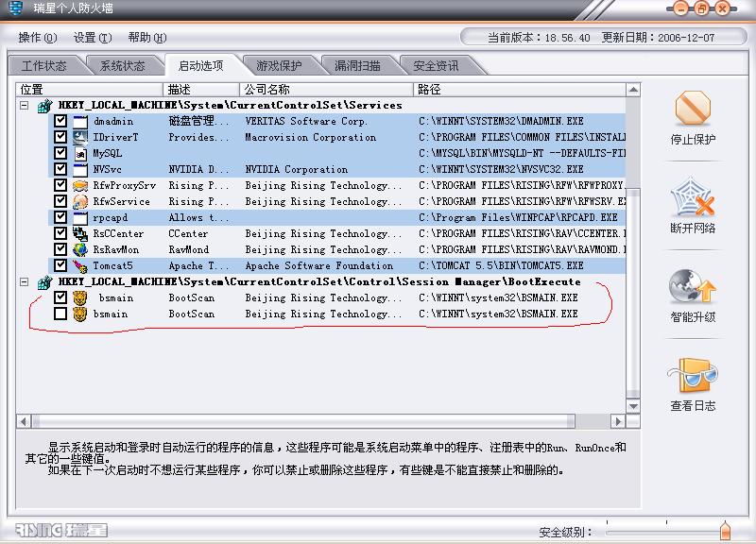Image resolution: width=756 pixels, height=544 pixels.
Task: Click the lion icon of unchecked bsmain
Action: [80, 314]
